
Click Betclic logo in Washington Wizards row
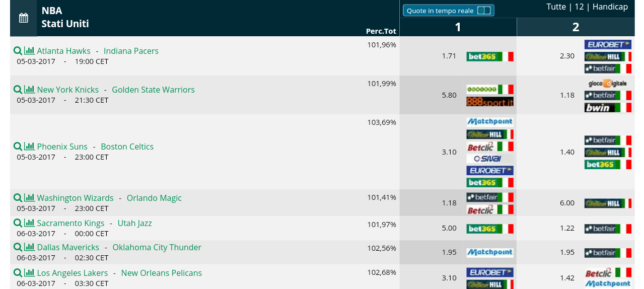pyautogui.click(x=490, y=209)
